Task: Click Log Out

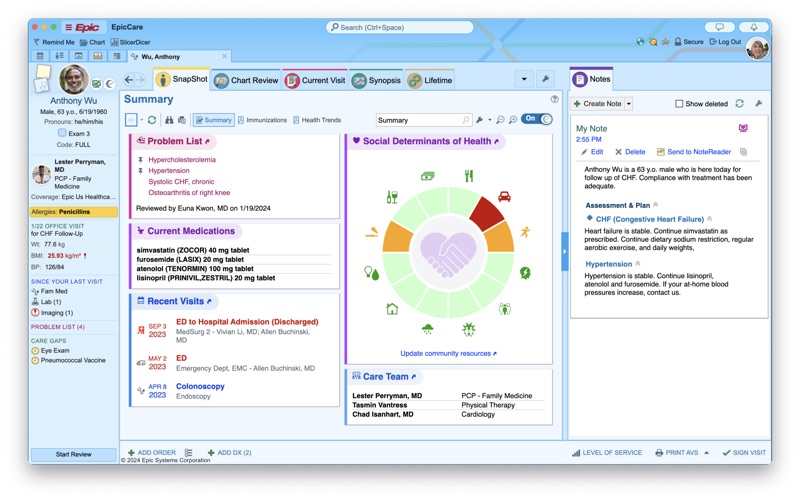Action: click(x=725, y=42)
